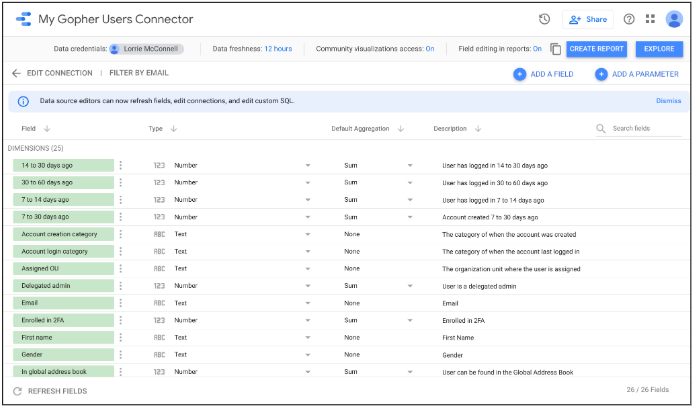The height and width of the screenshot is (407, 693).
Task: Click the First name field chip
Action: pyautogui.click(x=63, y=338)
